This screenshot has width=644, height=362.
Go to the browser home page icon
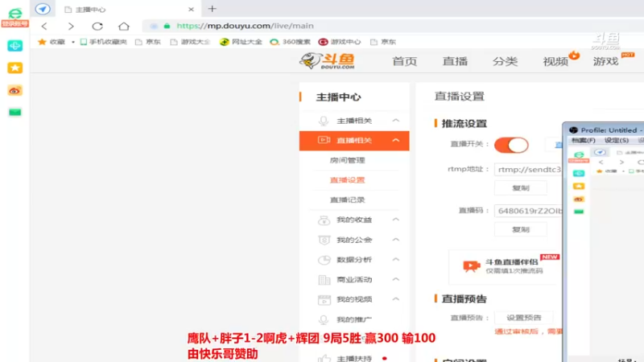(124, 27)
